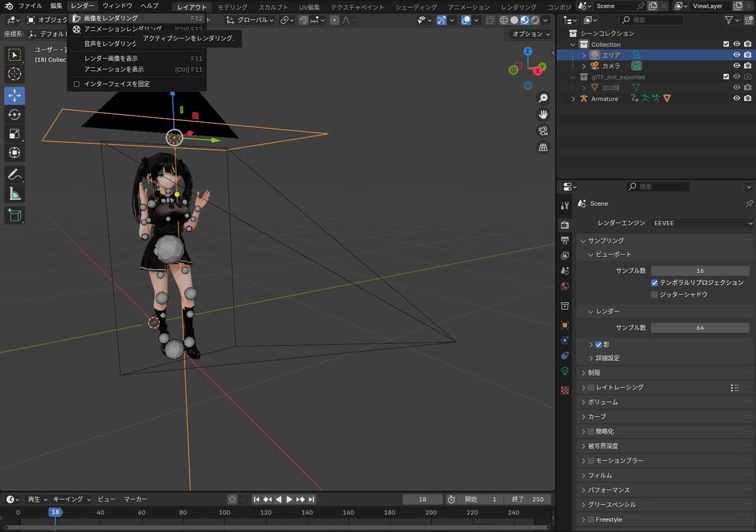
Task: Click the viewport zoom magnifier gizmo
Action: [543, 98]
